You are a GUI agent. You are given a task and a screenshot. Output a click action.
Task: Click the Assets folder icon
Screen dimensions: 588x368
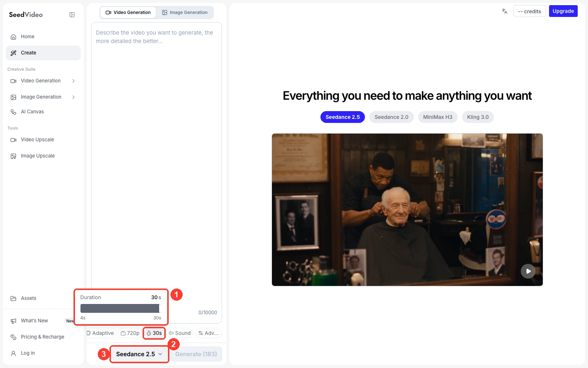(x=14, y=298)
